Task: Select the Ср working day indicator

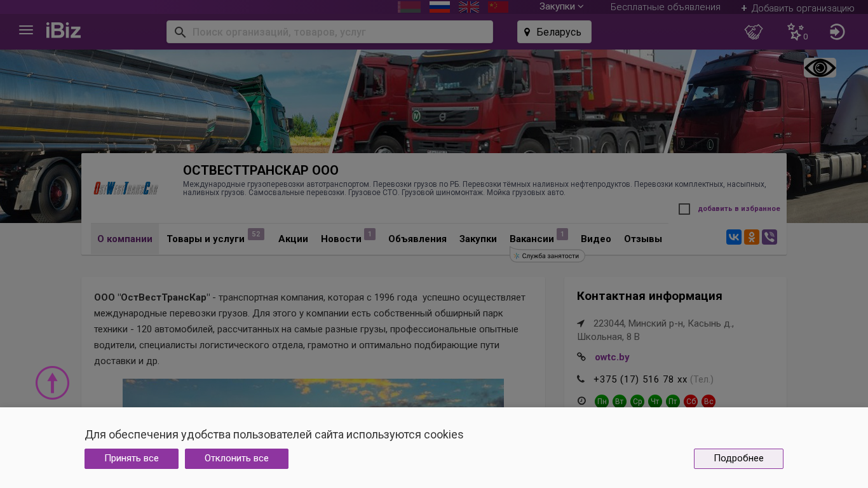Action: [x=637, y=402]
